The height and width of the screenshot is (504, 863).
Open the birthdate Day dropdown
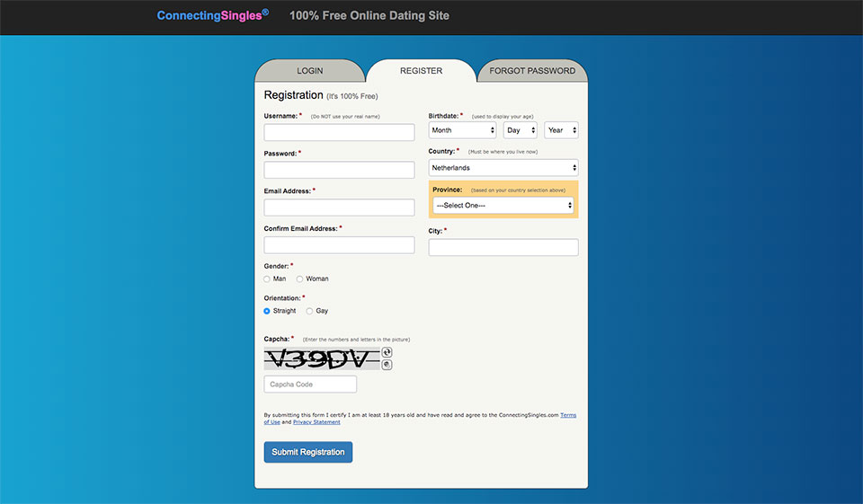520,130
